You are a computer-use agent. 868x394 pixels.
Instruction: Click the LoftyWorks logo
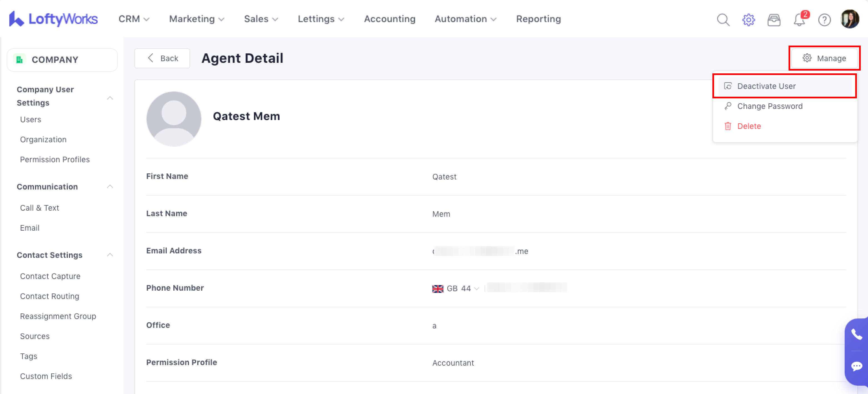pos(54,19)
